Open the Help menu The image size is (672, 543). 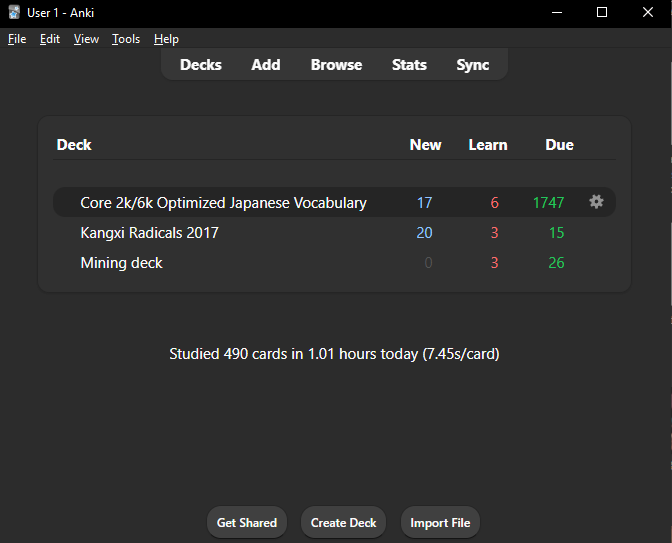click(166, 39)
